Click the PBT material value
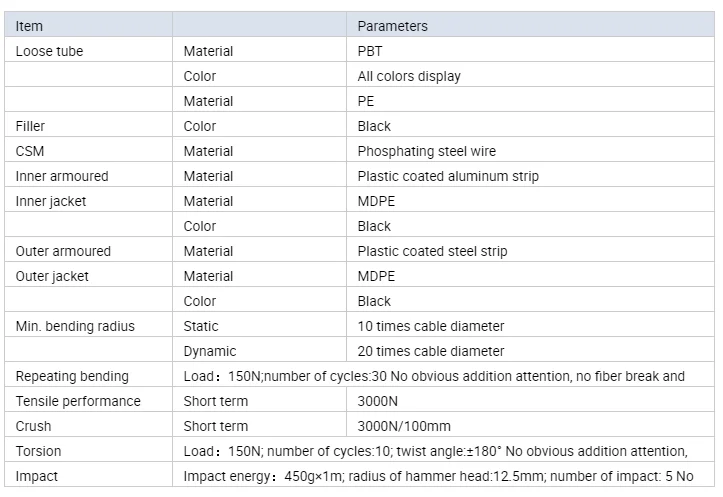Image resolution: width=723 pixels, height=497 pixels. point(371,51)
